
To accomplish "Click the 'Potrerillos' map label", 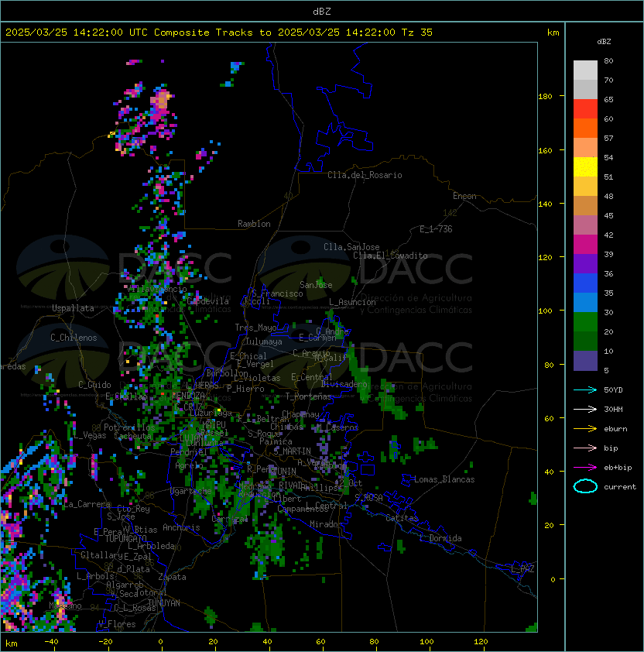I will (129, 427).
